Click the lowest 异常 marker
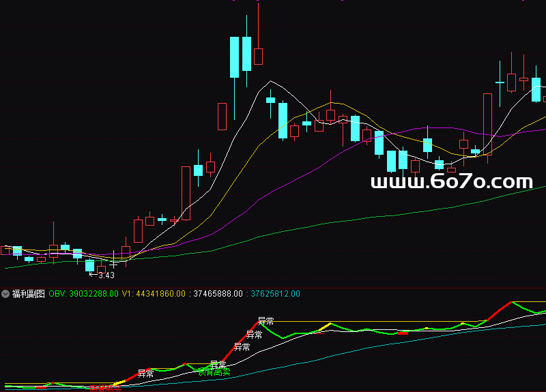546x392 pixels. (145, 373)
